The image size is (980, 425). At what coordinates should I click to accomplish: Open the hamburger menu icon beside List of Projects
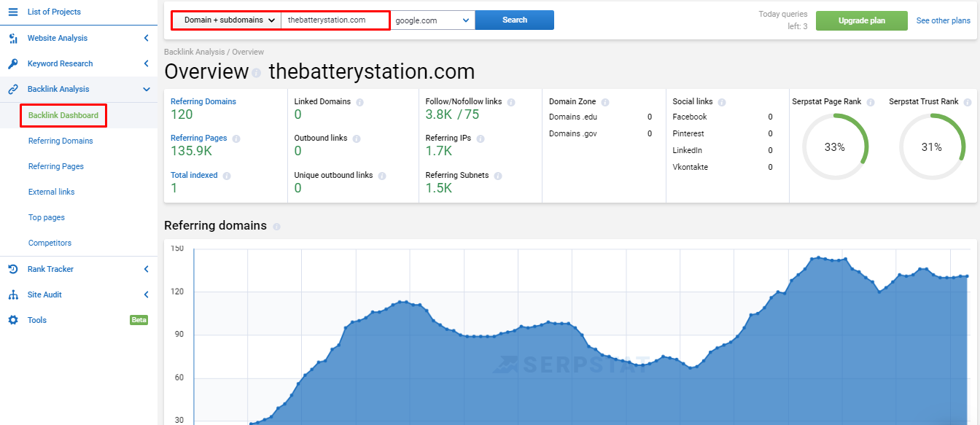(x=12, y=12)
